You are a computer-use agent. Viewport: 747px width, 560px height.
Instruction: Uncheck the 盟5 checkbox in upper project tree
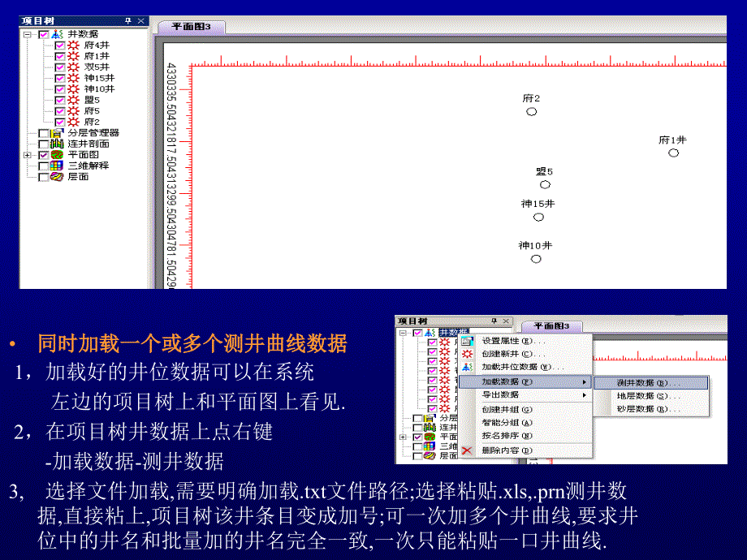point(59,100)
